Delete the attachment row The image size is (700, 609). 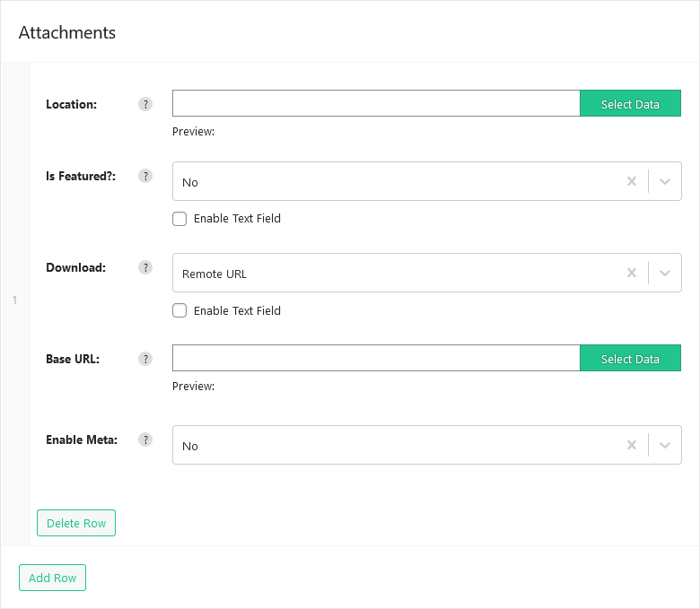(x=76, y=523)
